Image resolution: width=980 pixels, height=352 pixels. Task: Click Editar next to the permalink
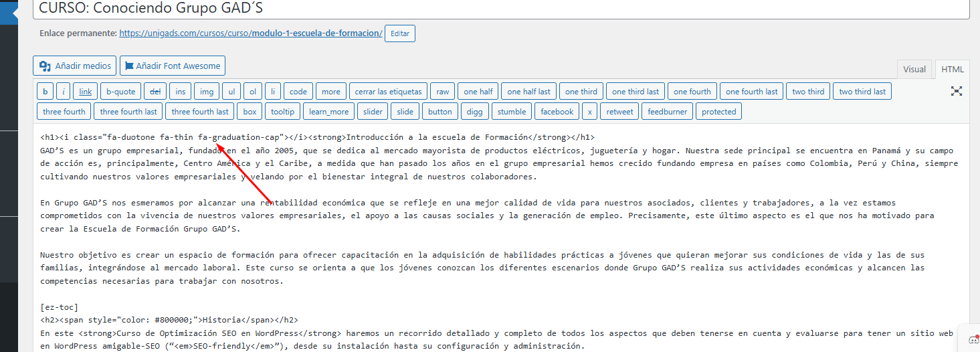[x=400, y=33]
